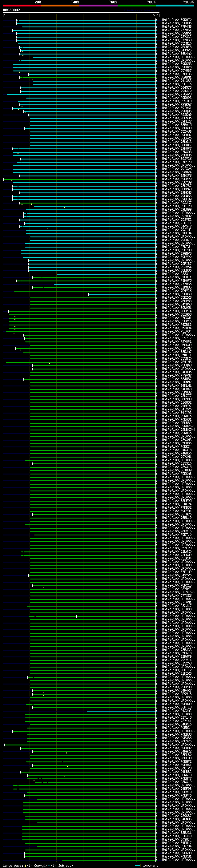Image resolution: width=197 pixels, height=868 pixels.
Task: Select the UniRef100_Q8L7S7 label
Action: coord(176,186)
